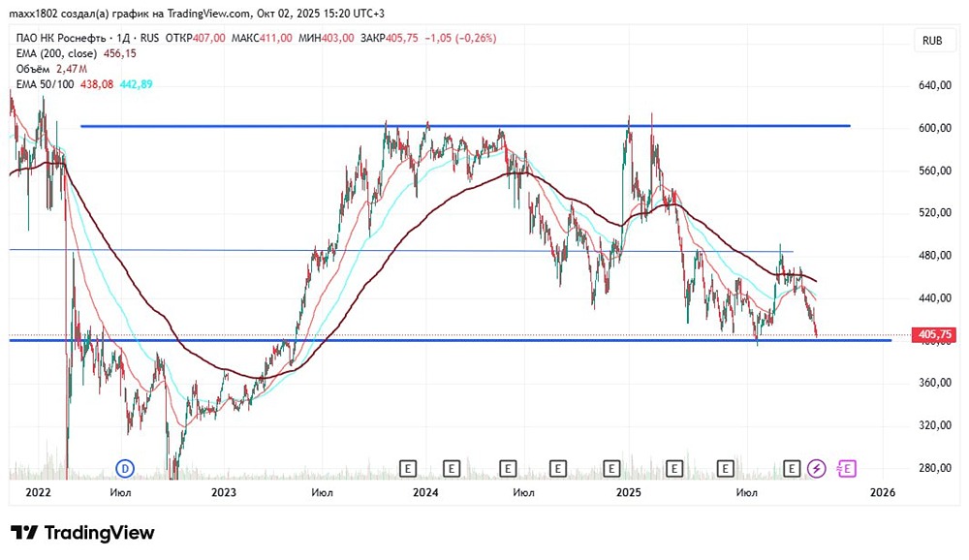
Task: Open the earnings E marker nearest above the 2025 label
Action: click(611, 469)
